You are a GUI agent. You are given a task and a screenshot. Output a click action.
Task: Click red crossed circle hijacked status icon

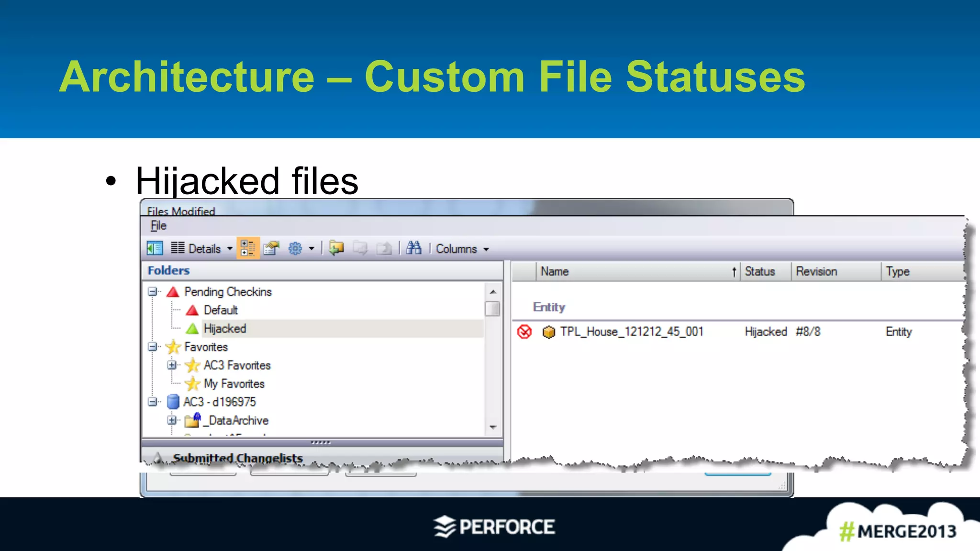point(524,331)
